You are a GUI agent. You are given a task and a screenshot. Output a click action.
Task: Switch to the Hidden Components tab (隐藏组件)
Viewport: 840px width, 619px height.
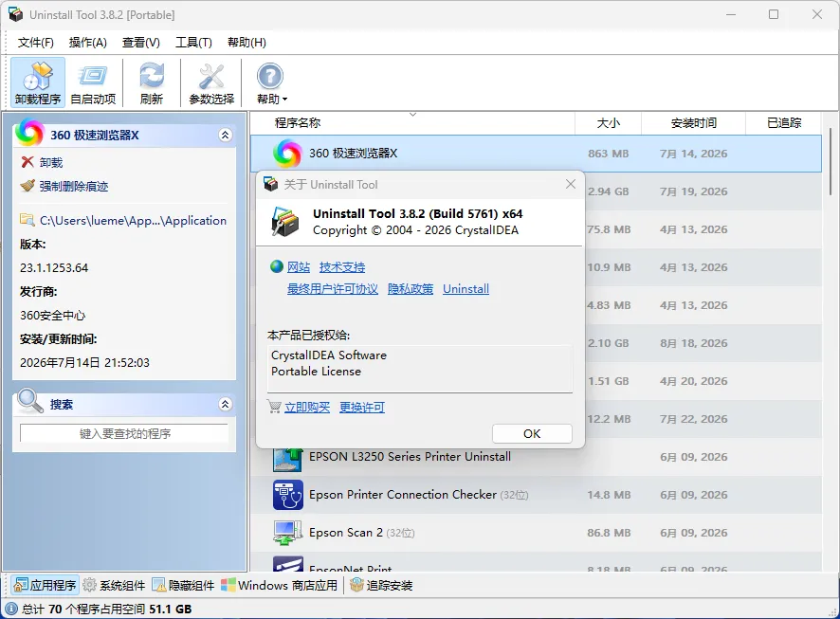coord(183,585)
